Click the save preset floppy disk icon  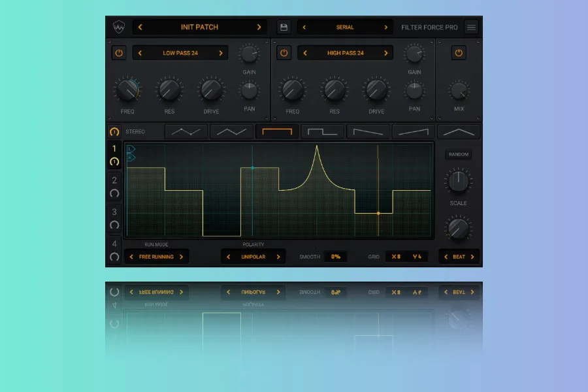[284, 27]
